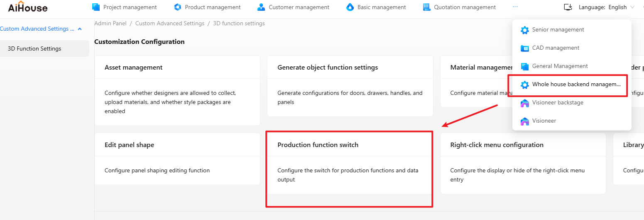Screen dimensions: 644x220
Task: Click the AiHouse logo
Action: coord(27,7)
